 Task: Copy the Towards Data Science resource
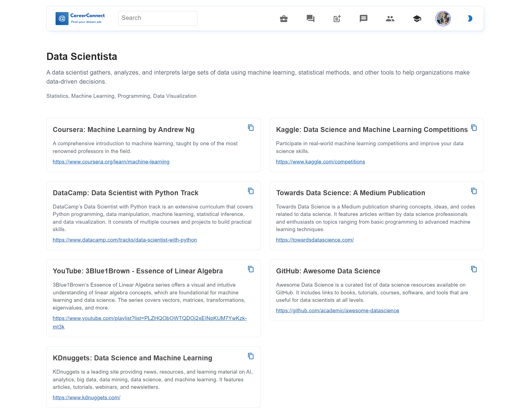(474, 191)
